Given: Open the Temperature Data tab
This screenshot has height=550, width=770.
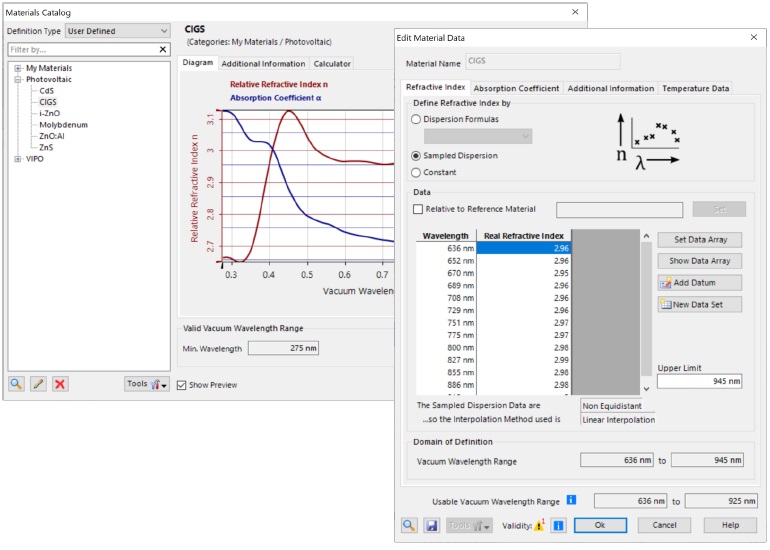Looking at the screenshot, I should [x=695, y=88].
